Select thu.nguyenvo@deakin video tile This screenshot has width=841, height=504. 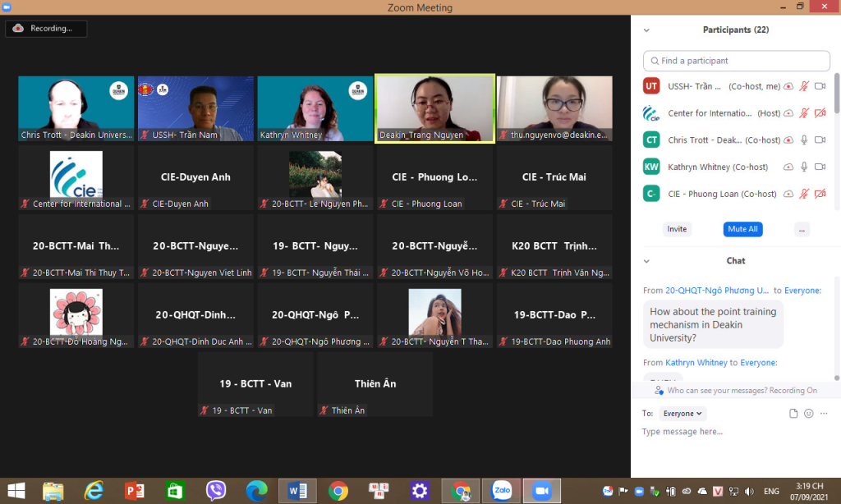tap(554, 109)
